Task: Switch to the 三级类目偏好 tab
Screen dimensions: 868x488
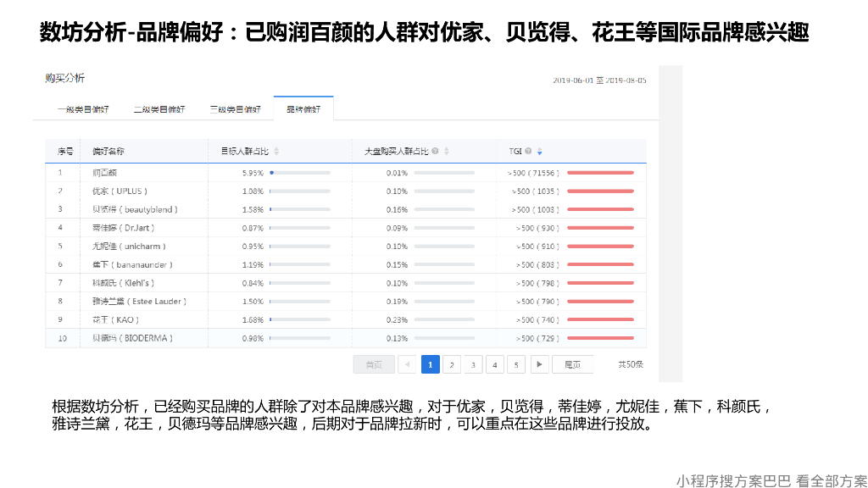Action: pyautogui.click(x=235, y=109)
